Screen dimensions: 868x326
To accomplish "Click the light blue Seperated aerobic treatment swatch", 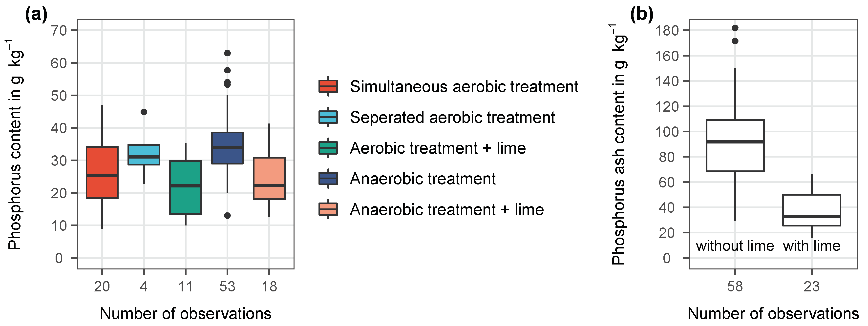I will coord(328,117).
